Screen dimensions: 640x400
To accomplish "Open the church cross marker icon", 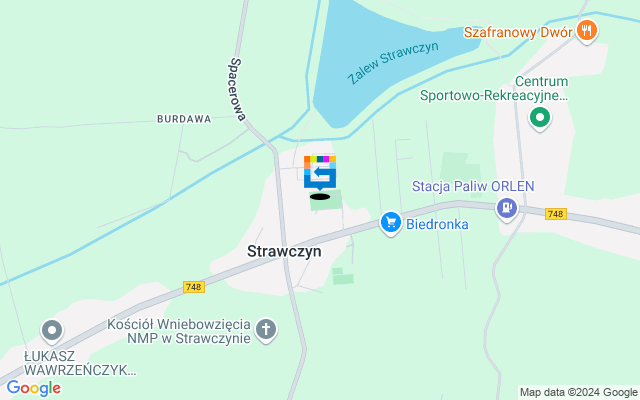I will [266, 330].
